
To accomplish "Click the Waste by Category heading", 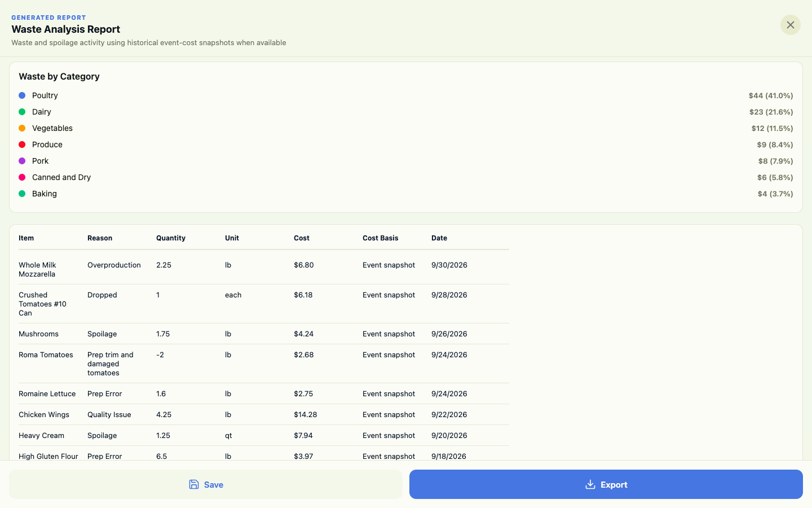I will [x=59, y=76].
